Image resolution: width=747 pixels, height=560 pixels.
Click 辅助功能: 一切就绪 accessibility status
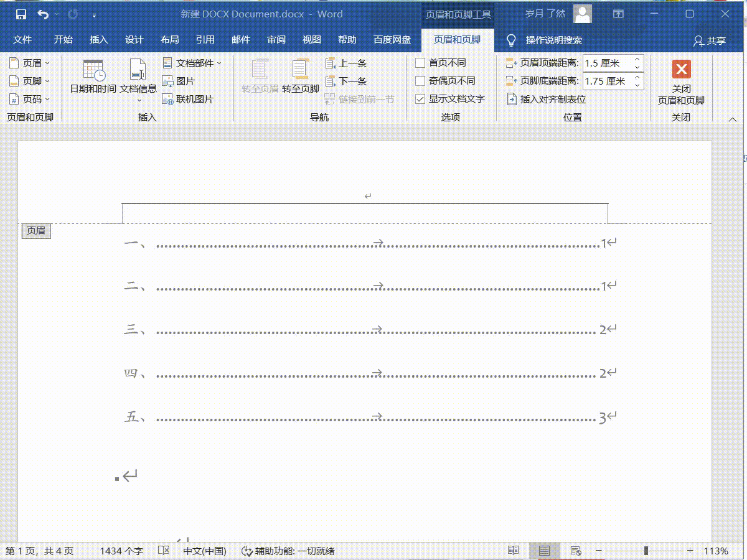[x=288, y=551]
